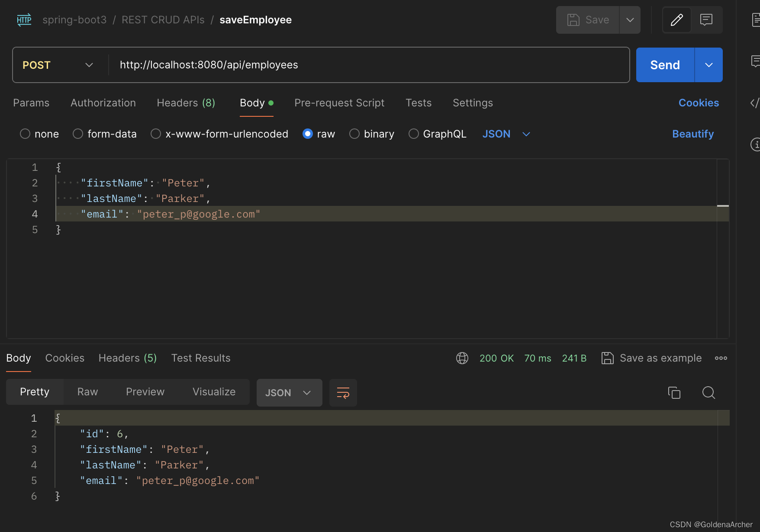This screenshot has width=760, height=532.
Task: Send the request
Action: tap(665, 65)
